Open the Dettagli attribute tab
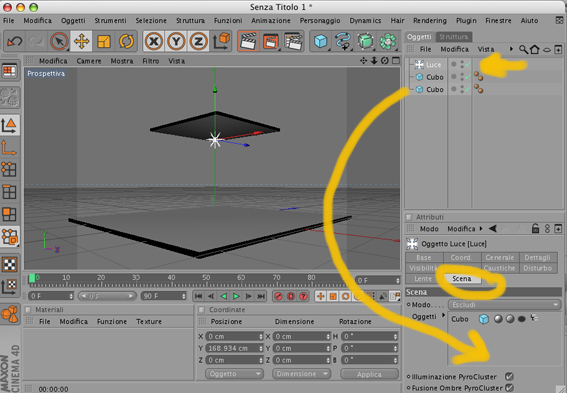 pos(537,257)
